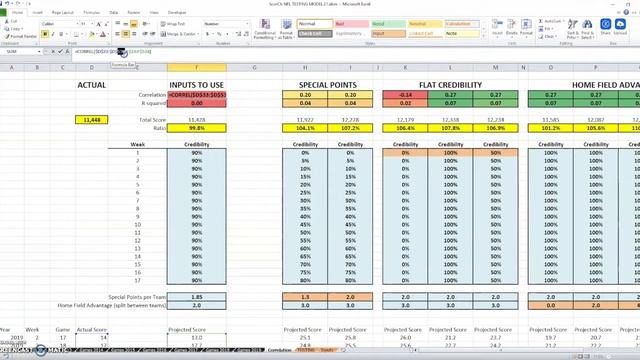This screenshot has height=360, width=640.
Task: Toggle Underline formatting button
Action: coord(61,34)
